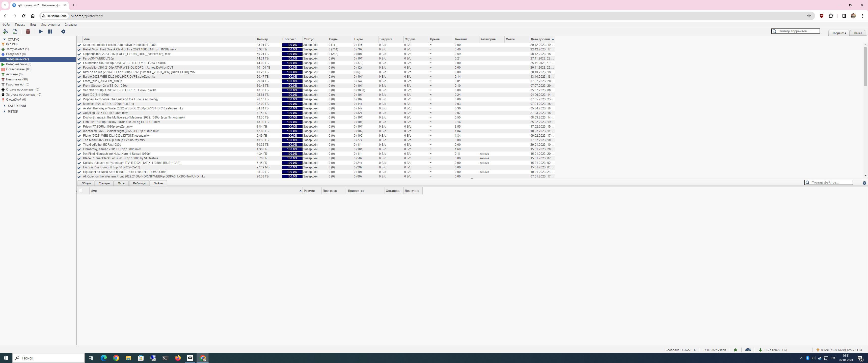This screenshot has width=868, height=363.
Task: Select the Oppenheimer.2023.2160p torrent row
Action: tap(127, 54)
